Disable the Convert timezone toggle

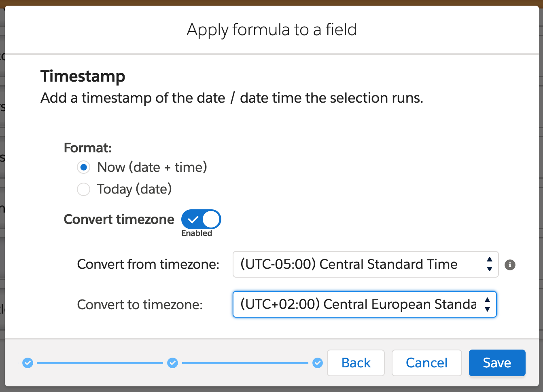tap(201, 219)
